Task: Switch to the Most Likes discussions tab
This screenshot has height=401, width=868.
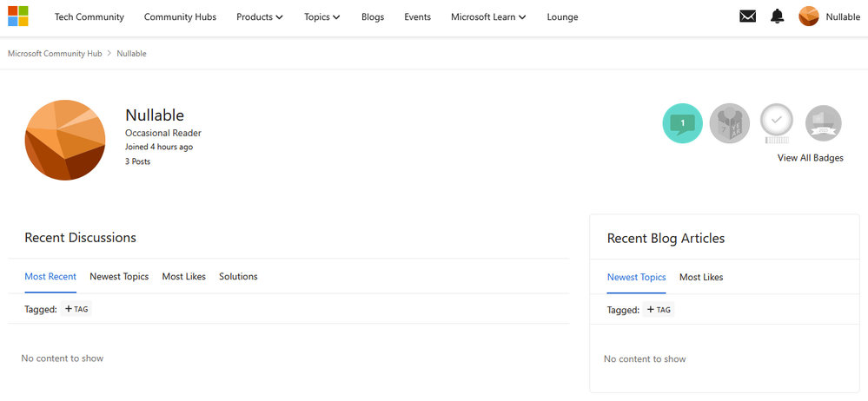Action: click(184, 277)
